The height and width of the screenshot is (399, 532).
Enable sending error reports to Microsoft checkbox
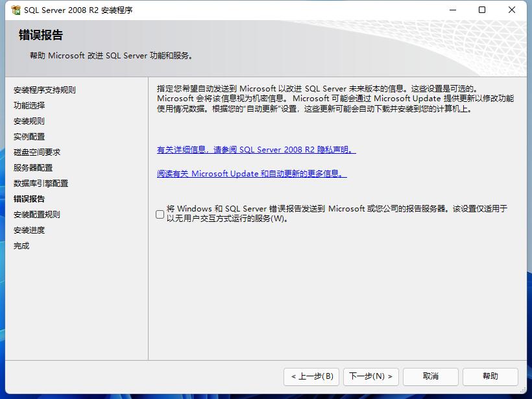[160, 214]
